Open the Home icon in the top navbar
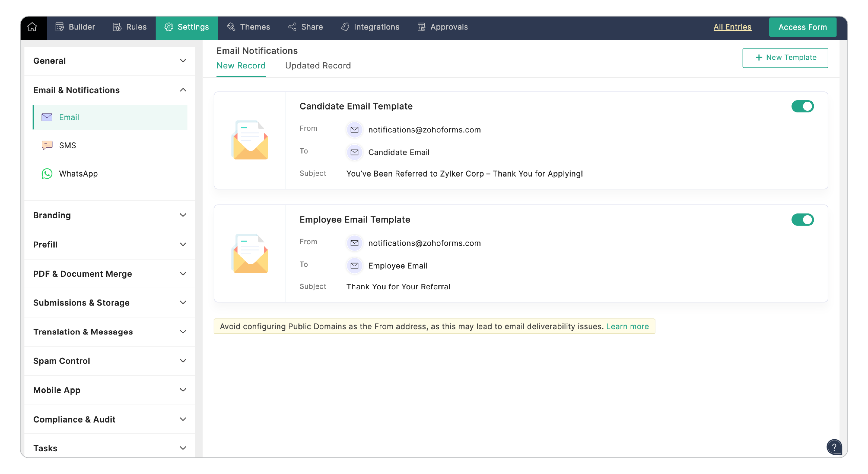The width and height of the screenshot is (868, 474). 32,27
